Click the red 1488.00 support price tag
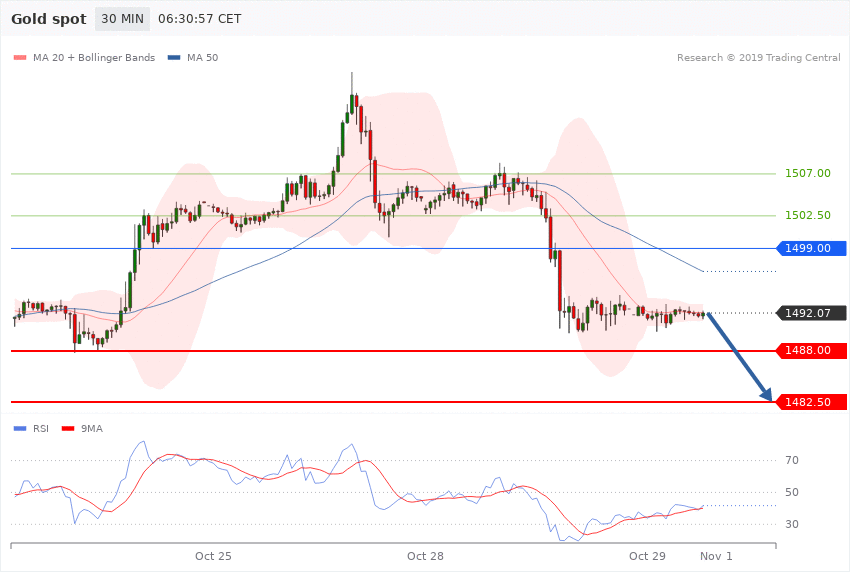Viewport: 850px width, 576px height. (x=812, y=351)
